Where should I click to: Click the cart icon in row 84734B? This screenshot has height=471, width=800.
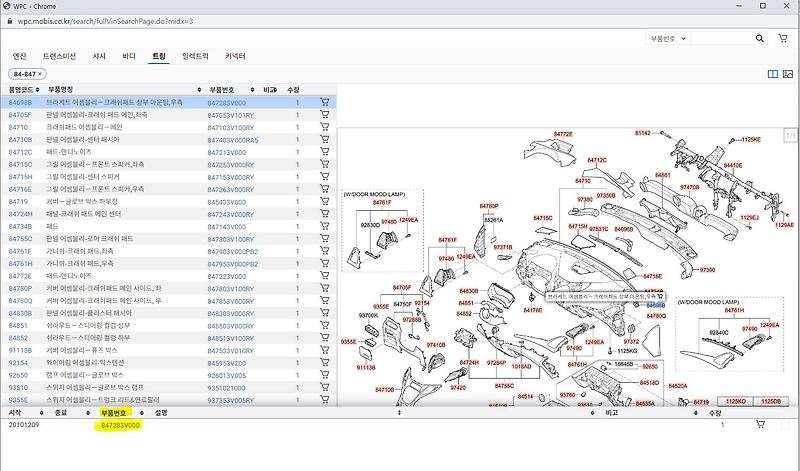[324, 226]
